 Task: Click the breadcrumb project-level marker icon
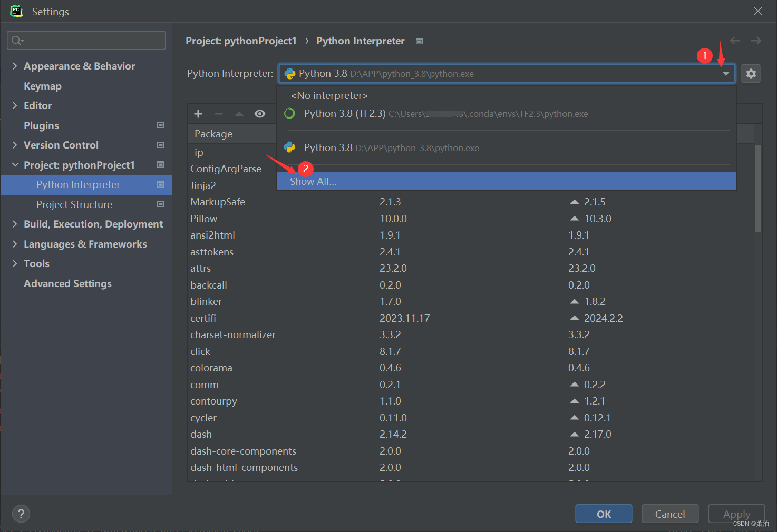point(419,41)
